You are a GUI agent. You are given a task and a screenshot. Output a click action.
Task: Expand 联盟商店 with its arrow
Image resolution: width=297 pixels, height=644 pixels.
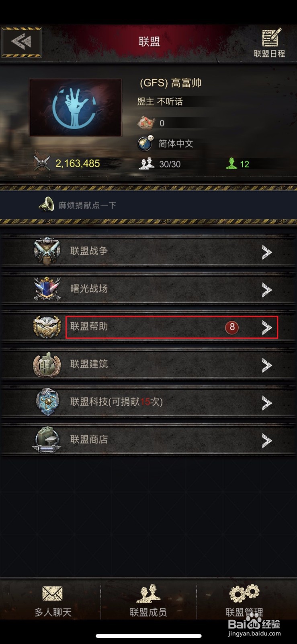(x=267, y=441)
